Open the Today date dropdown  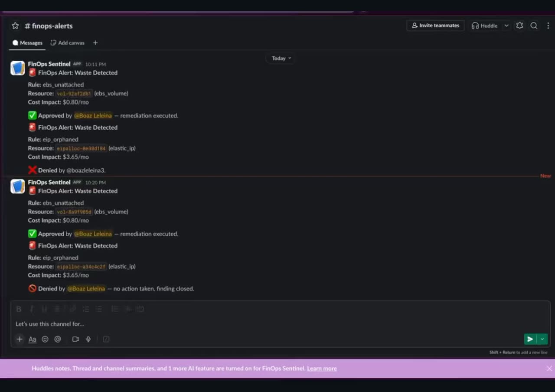click(x=281, y=58)
